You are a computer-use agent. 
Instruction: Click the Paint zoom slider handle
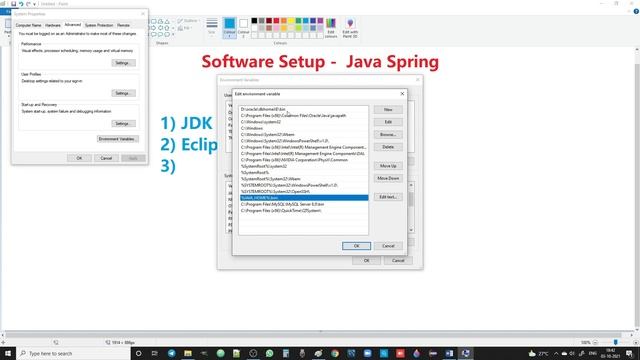(x=616, y=342)
